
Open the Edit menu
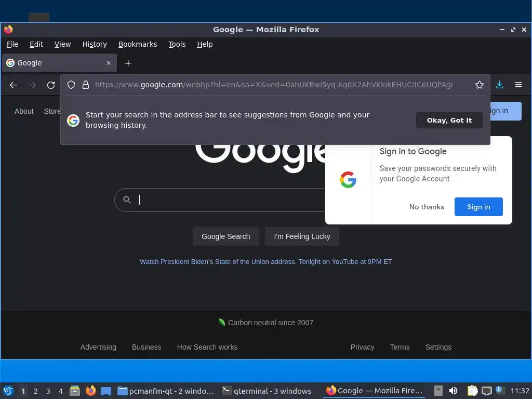(x=36, y=44)
